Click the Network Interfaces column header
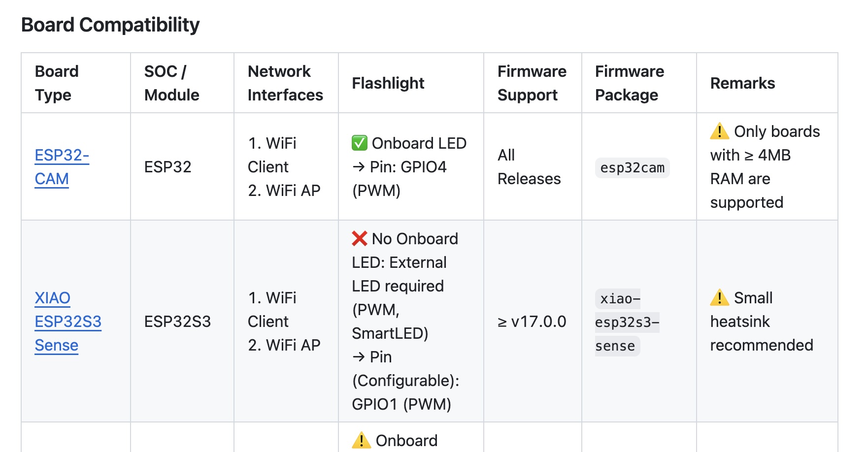 pos(285,83)
